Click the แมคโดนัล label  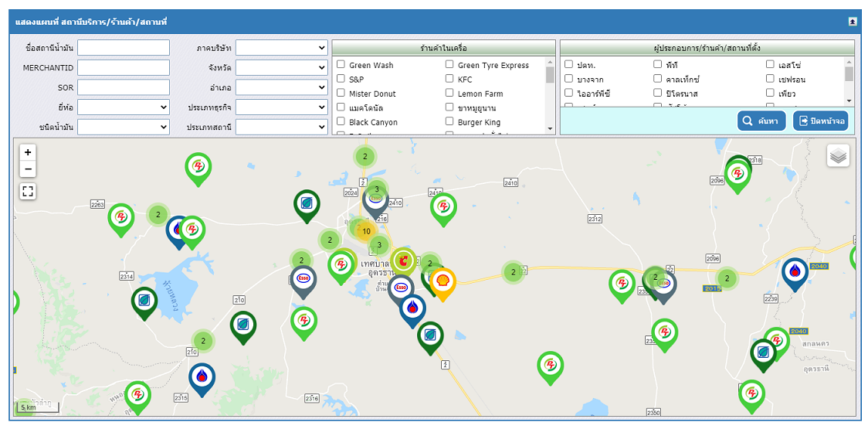(x=366, y=107)
